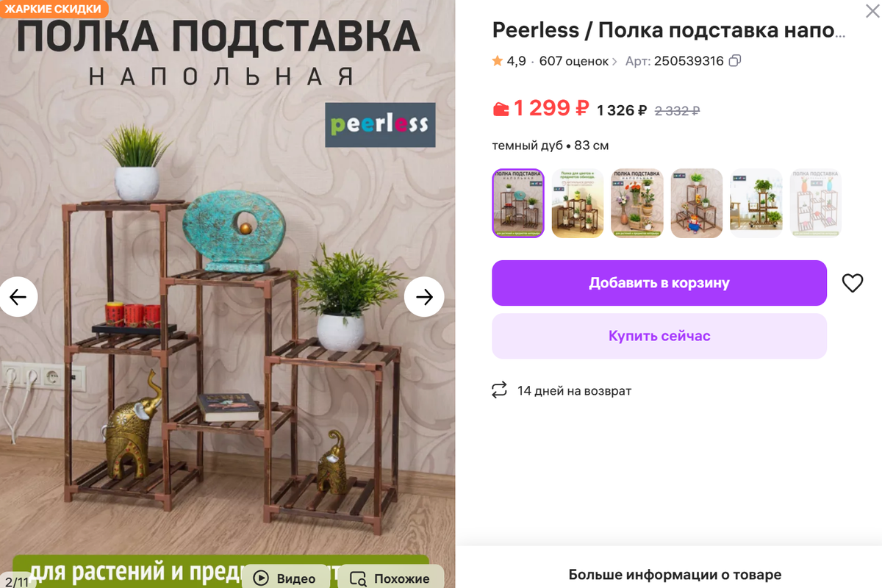Copy the article number with the copy icon

pos(734,61)
